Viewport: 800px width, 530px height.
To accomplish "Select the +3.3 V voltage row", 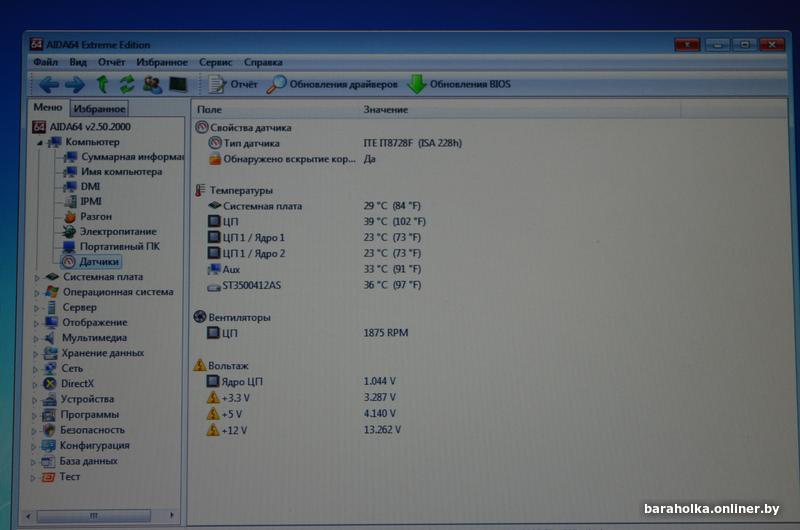I will pyautogui.click(x=301, y=397).
